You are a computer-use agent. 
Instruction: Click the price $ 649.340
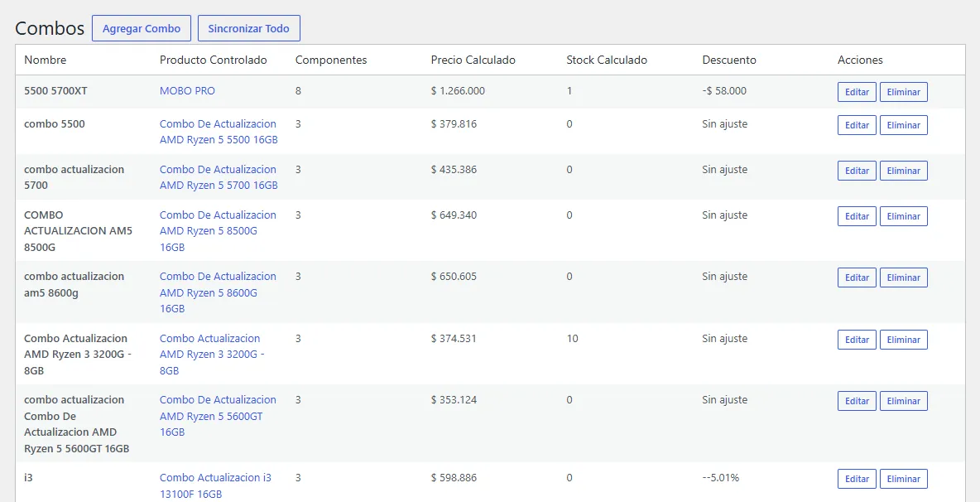(x=454, y=215)
